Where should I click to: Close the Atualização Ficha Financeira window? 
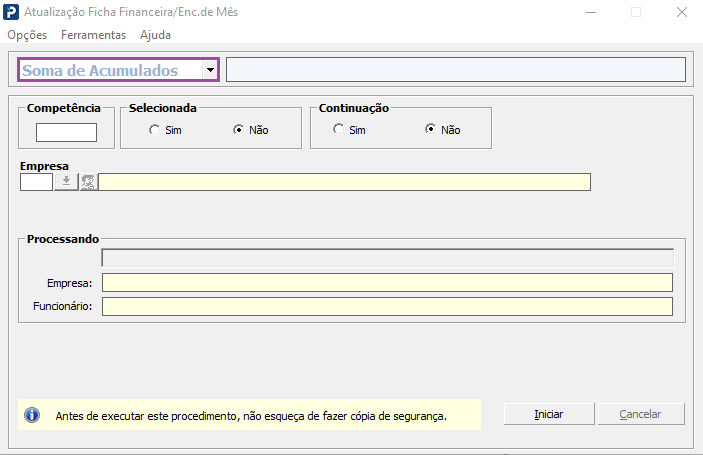(681, 12)
